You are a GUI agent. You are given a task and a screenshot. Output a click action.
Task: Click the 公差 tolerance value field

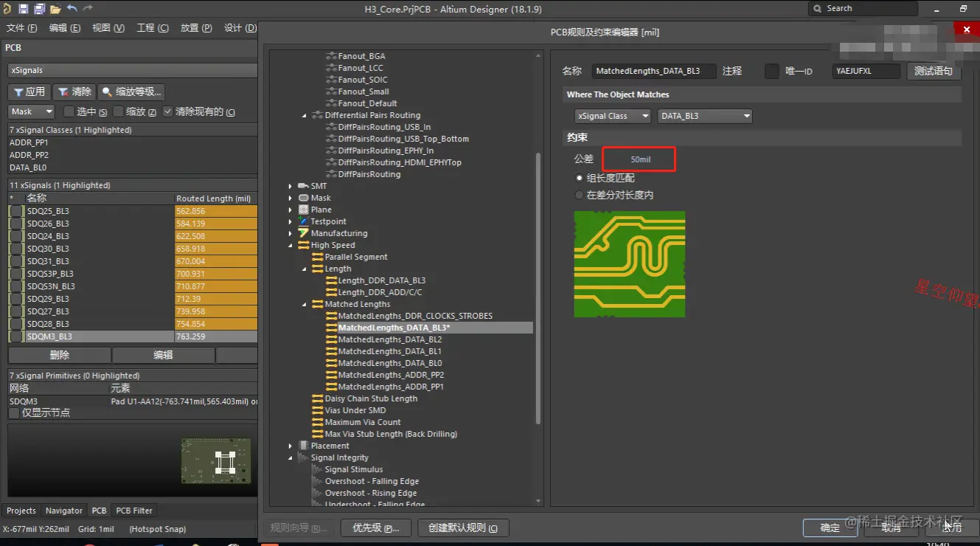pyautogui.click(x=639, y=159)
